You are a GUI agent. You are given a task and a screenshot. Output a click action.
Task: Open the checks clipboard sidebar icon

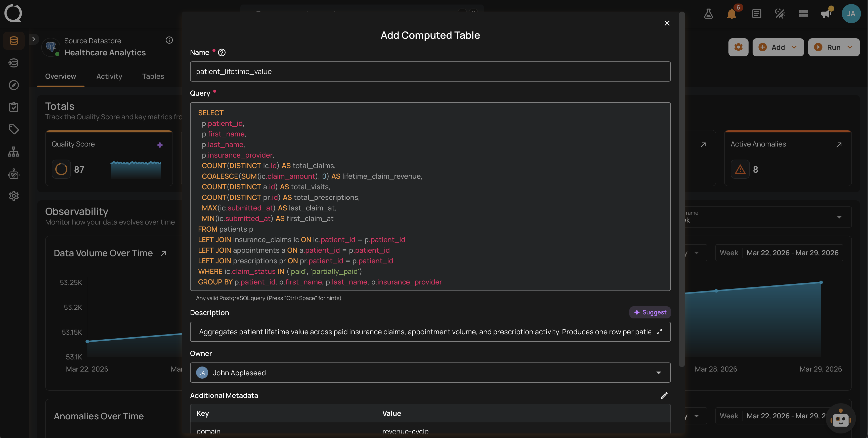coord(14,107)
